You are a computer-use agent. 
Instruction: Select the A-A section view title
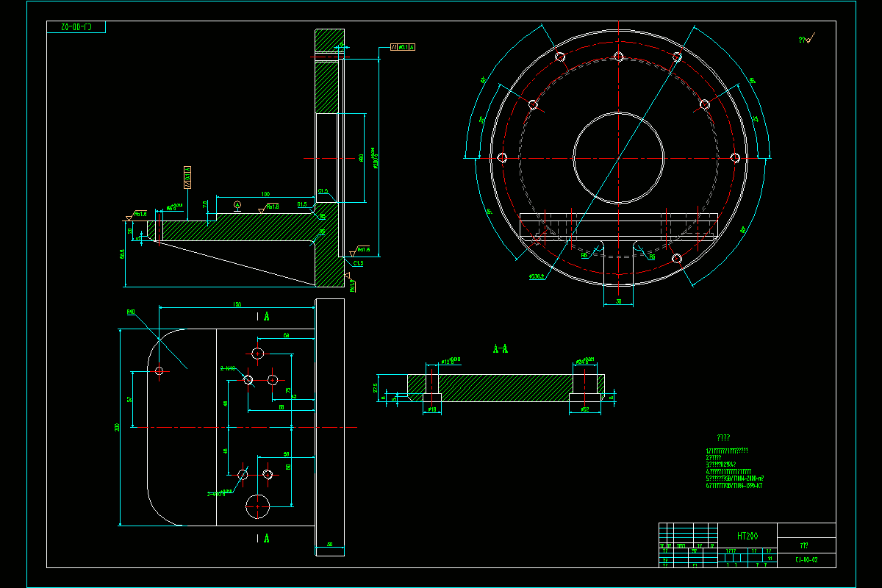point(500,350)
